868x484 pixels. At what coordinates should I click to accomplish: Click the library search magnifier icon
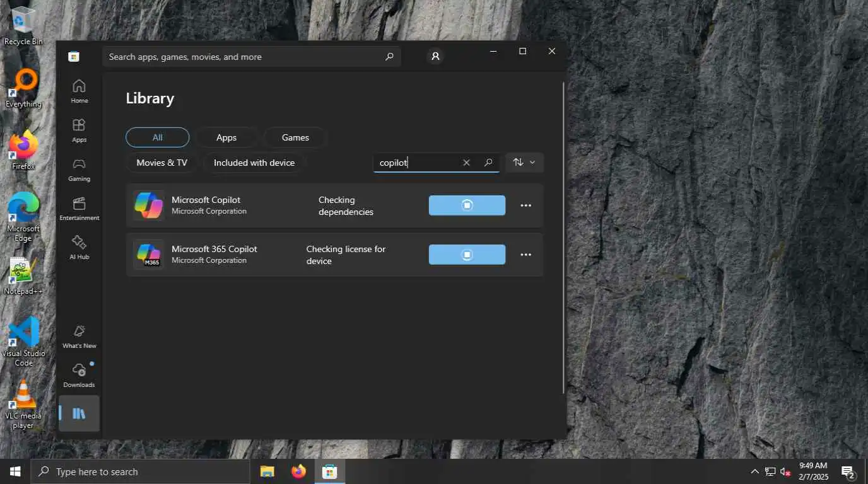click(488, 163)
